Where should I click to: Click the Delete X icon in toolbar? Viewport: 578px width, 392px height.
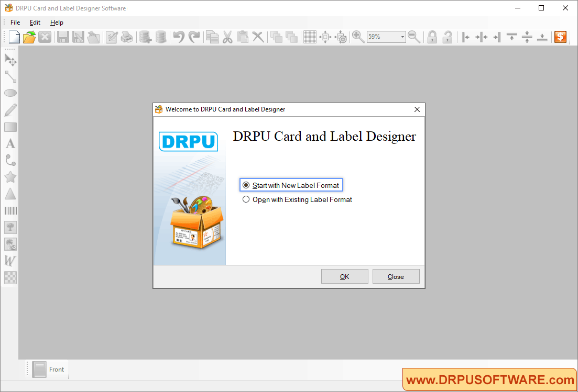click(x=258, y=37)
